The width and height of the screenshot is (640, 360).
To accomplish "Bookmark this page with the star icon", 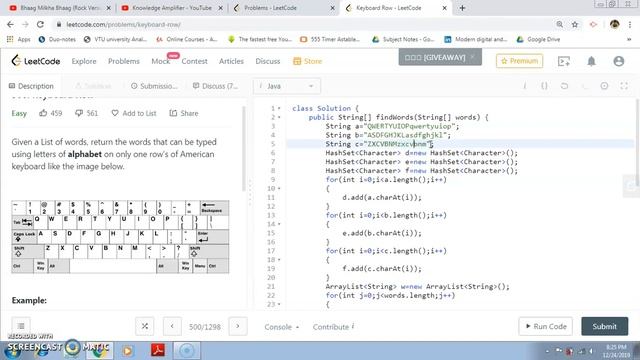I will pos(575,24).
